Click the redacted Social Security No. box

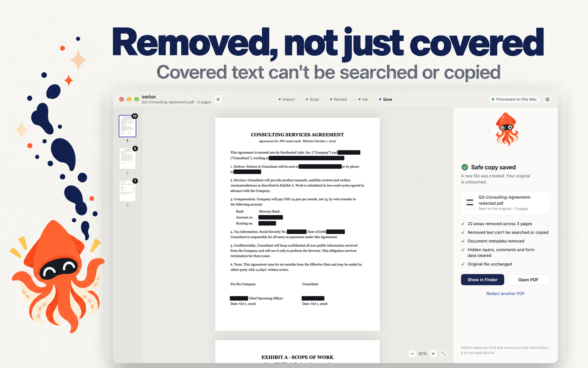[x=297, y=232]
